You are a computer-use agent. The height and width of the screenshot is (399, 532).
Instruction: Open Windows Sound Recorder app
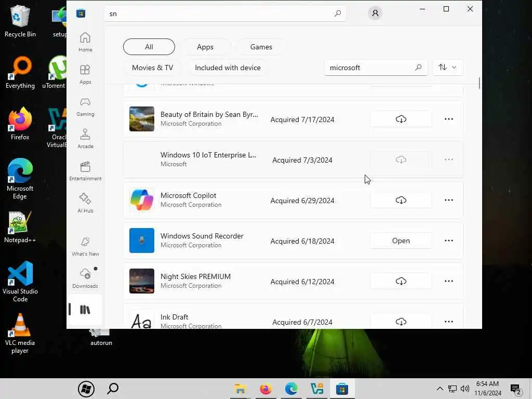tap(401, 241)
